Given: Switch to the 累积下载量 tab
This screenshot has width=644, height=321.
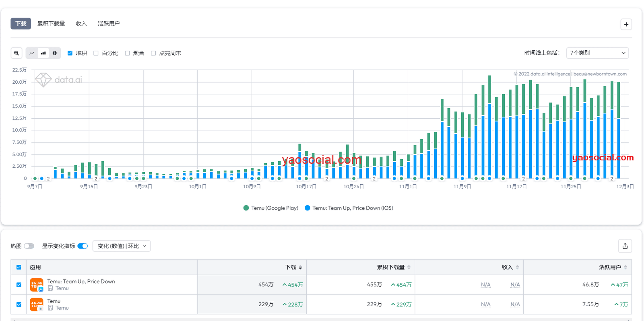Looking at the screenshot, I should (x=51, y=24).
